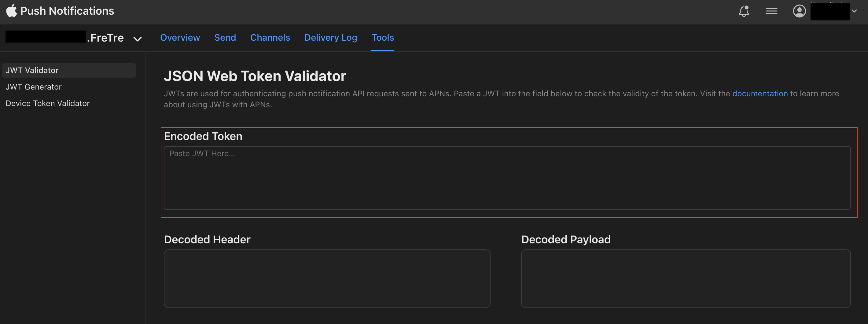Viewport: 868px width, 324px height.
Task: Switch to the Overview tab
Action: [x=180, y=37]
